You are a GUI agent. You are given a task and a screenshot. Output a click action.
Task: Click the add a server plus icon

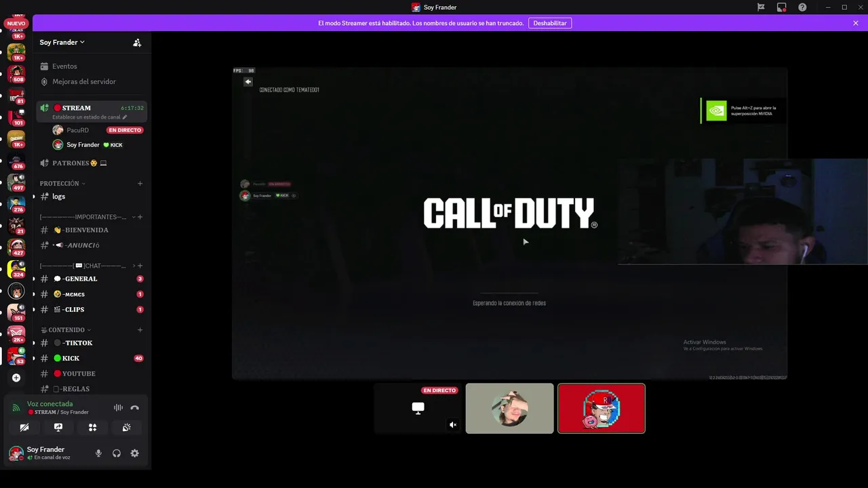(x=16, y=378)
